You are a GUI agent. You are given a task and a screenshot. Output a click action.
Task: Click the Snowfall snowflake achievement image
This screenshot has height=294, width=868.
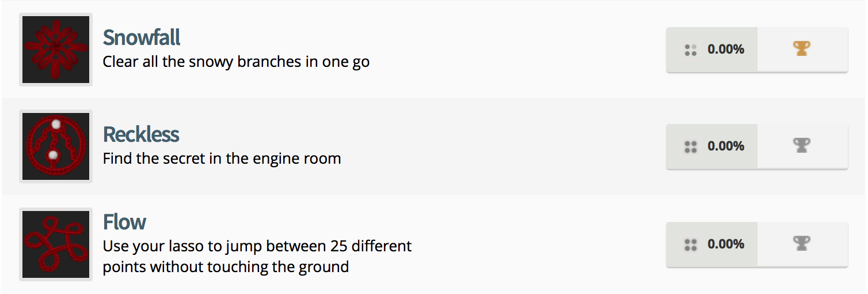click(x=56, y=50)
